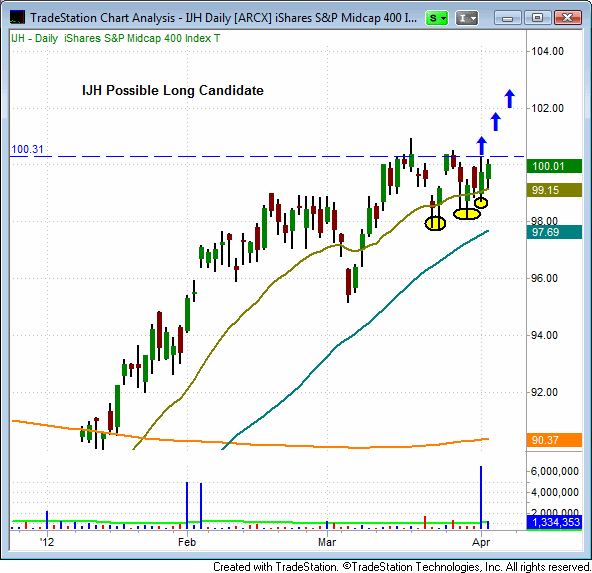Select the olive 99.15 moving average label
This screenshot has width=592, height=573.
tap(554, 190)
